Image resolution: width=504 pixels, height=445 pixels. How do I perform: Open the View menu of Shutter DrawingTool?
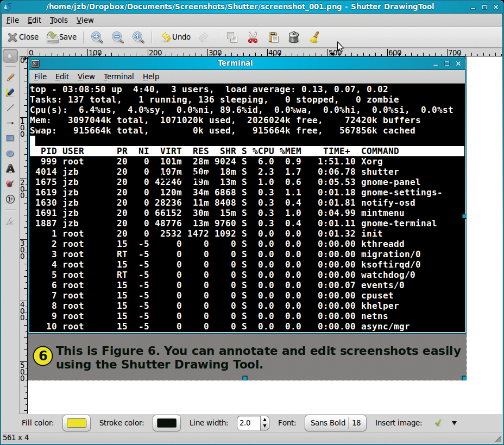[85, 20]
